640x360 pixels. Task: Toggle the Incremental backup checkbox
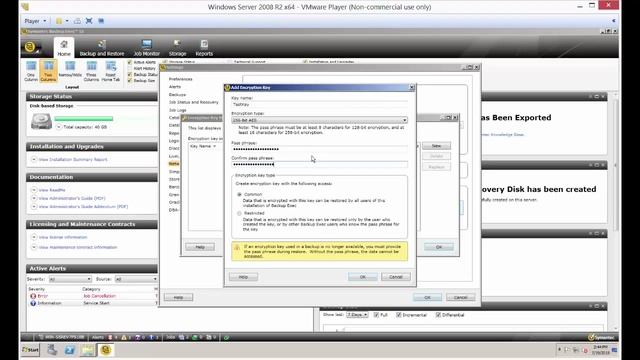pyautogui.click(x=399, y=315)
